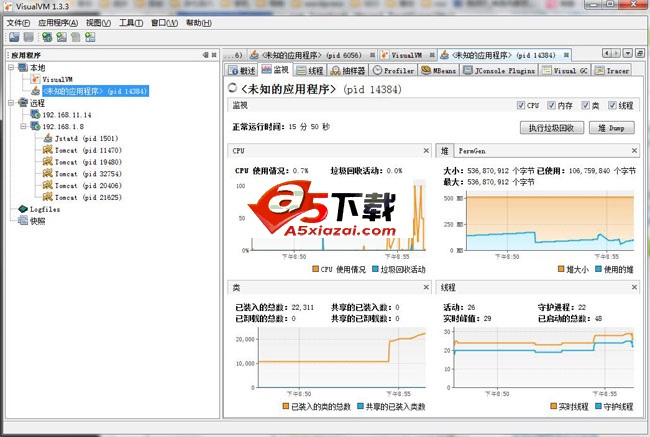This screenshot has height=437, width=650.
Task: Open the 概述 overview tab
Action: [x=242, y=70]
